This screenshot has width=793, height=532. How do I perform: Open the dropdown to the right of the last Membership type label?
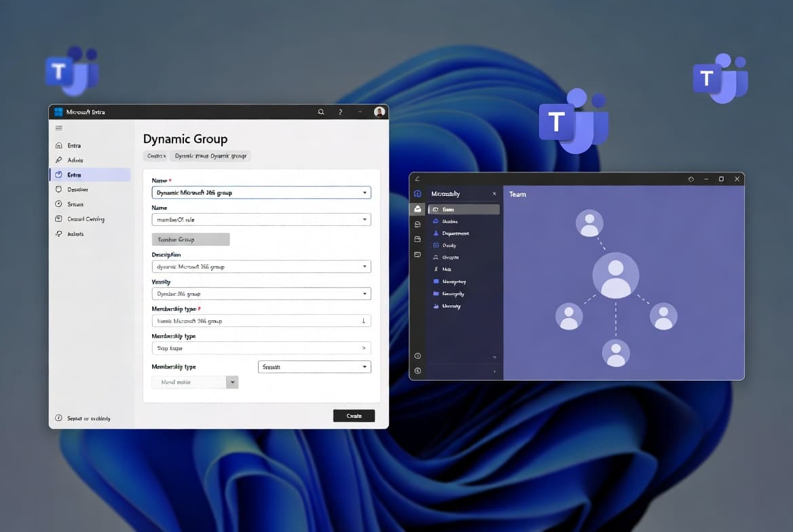tap(314, 366)
